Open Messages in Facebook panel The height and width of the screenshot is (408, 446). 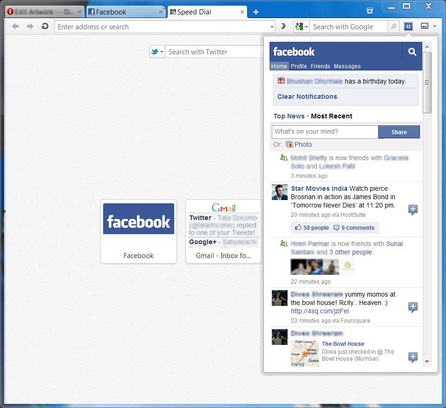tap(347, 66)
